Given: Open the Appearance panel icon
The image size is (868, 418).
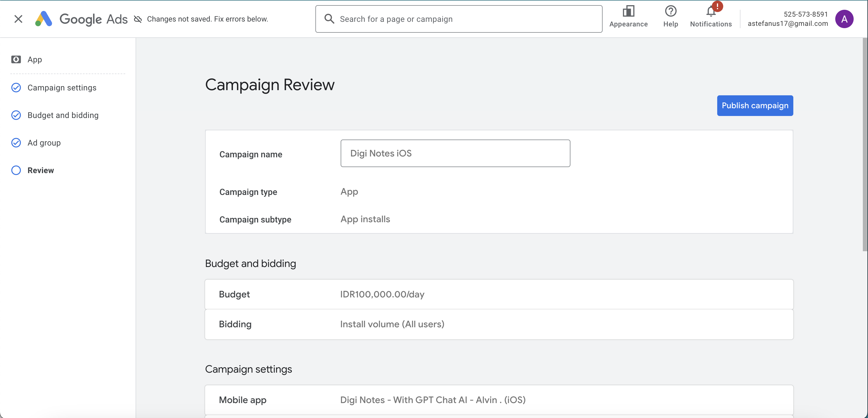Looking at the screenshot, I should 628,12.
